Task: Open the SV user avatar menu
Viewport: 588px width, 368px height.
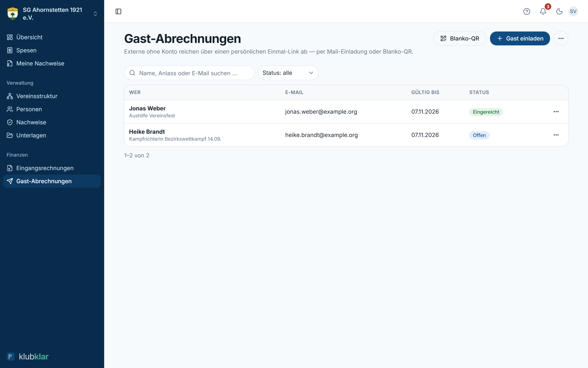Action: (x=573, y=11)
